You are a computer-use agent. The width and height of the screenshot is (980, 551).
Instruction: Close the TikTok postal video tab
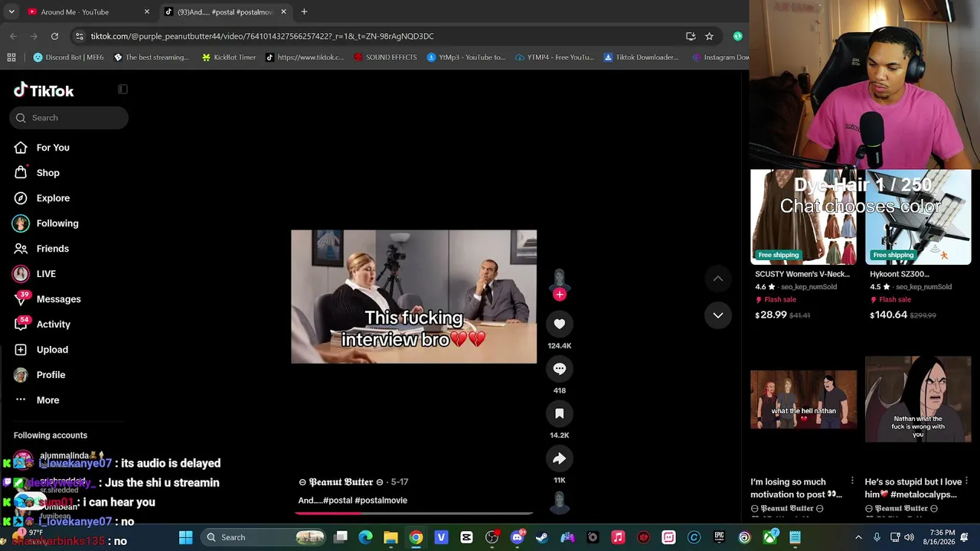283,11
